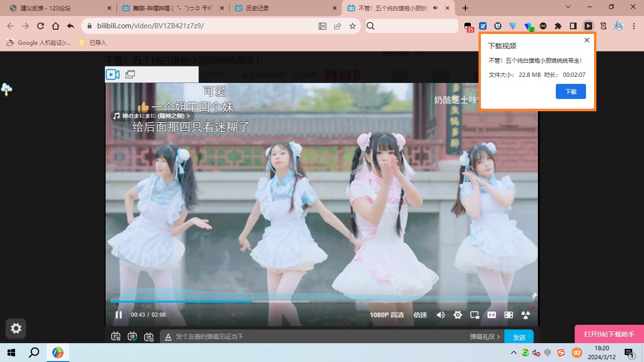Click the video camera icon above player
The width and height of the screenshot is (644, 362).
113,74
